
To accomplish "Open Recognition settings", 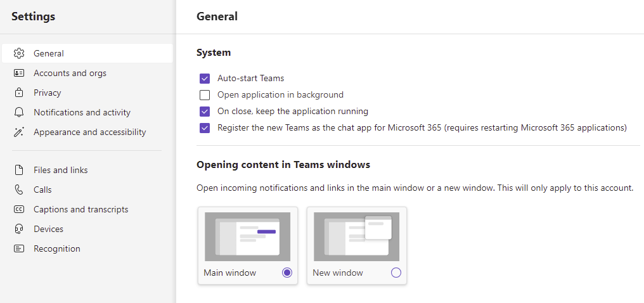I will [87, 249].
